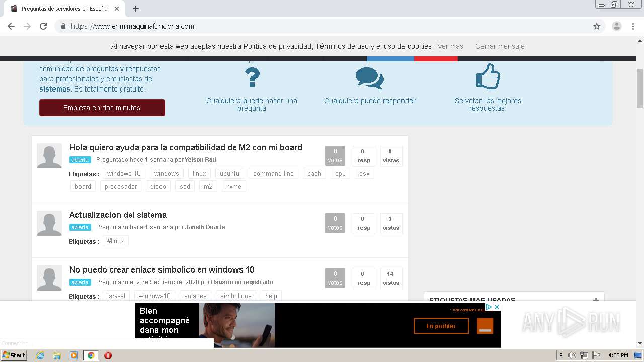Open the Ver mas cookie link

click(450, 46)
